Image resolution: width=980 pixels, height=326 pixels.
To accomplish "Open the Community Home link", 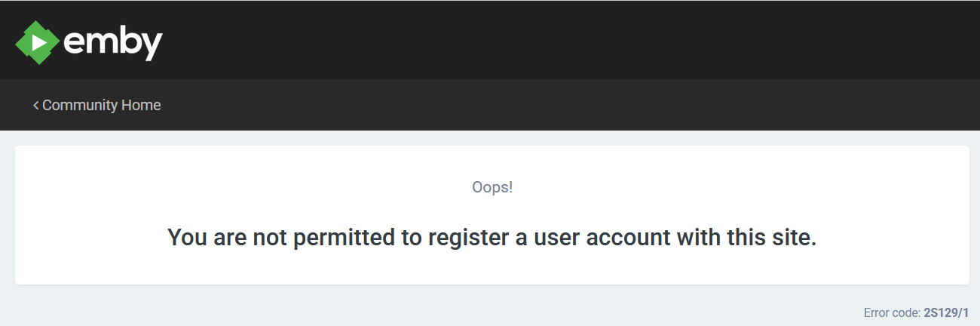I will tap(101, 105).
